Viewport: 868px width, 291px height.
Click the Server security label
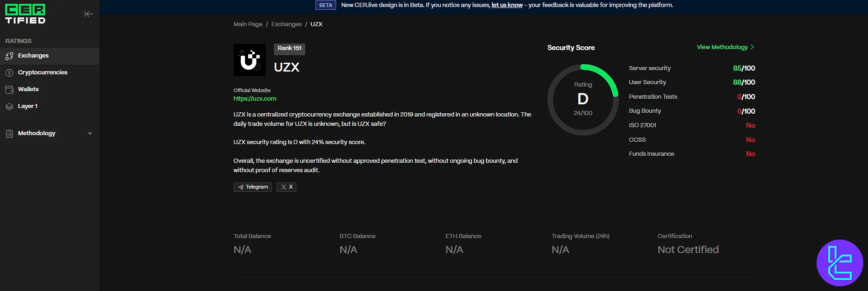650,68
